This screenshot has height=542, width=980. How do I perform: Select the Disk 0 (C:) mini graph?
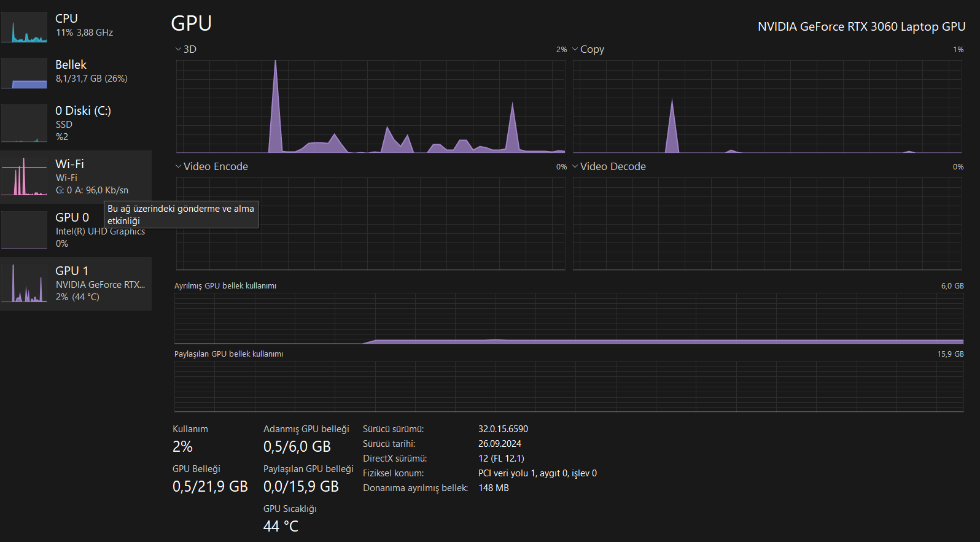click(x=24, y=123)
